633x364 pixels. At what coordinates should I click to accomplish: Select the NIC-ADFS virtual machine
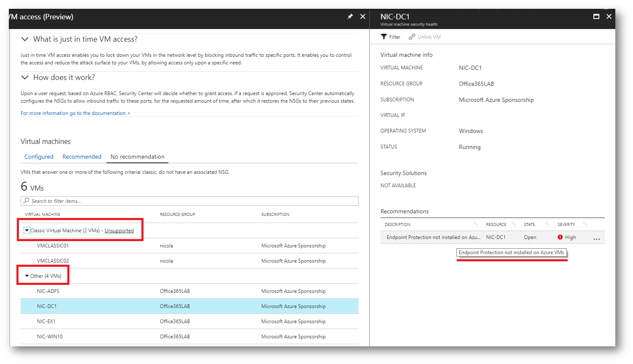(189, 291)
